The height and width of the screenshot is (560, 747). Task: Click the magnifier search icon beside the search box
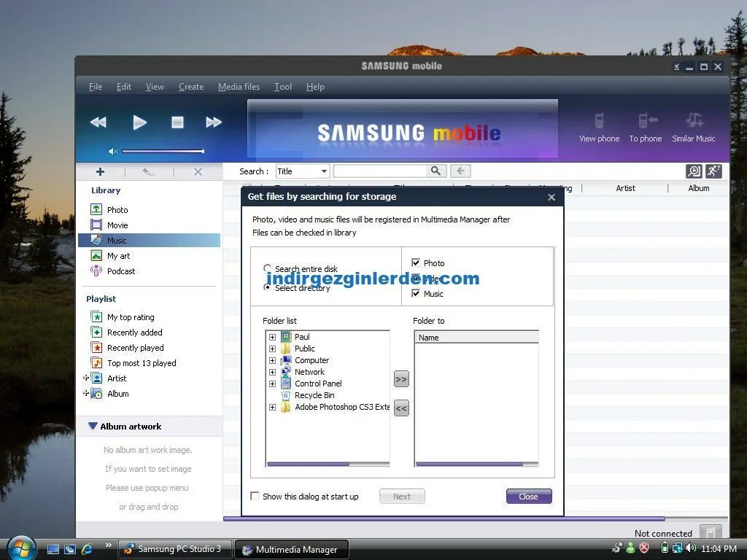[436, 171]
